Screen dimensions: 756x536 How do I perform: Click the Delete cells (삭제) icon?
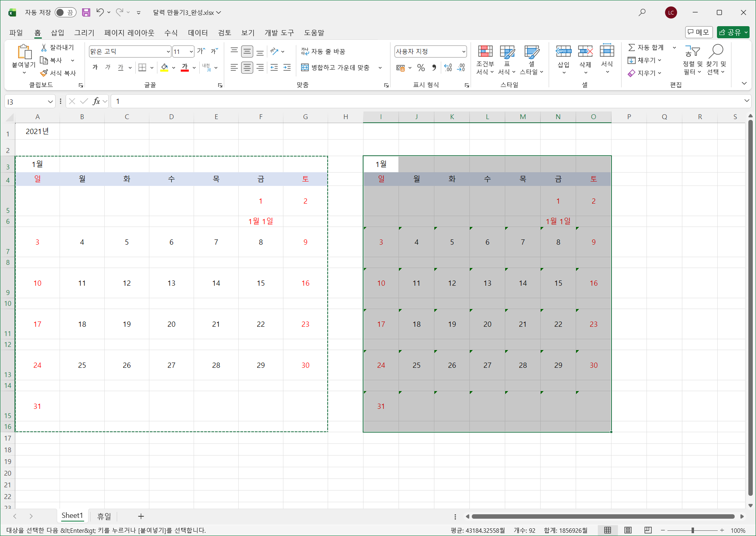tap(585, 51)
